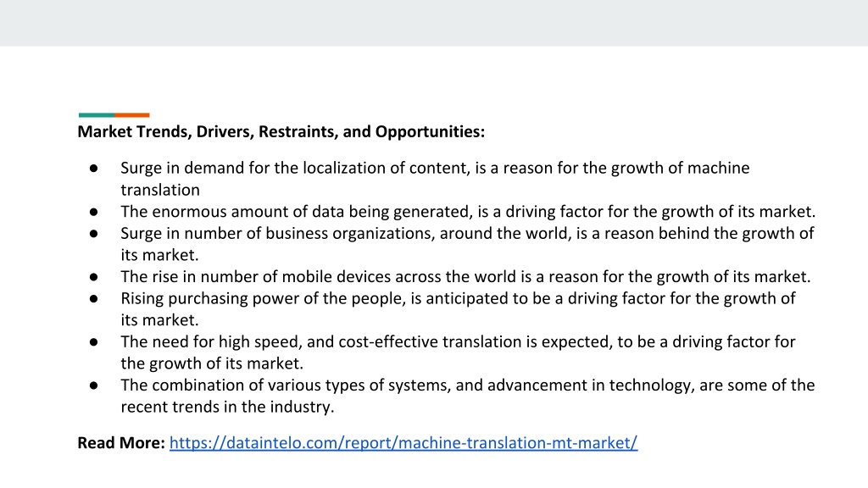Click the orange segment of the accent bar

tap(132, 115)
